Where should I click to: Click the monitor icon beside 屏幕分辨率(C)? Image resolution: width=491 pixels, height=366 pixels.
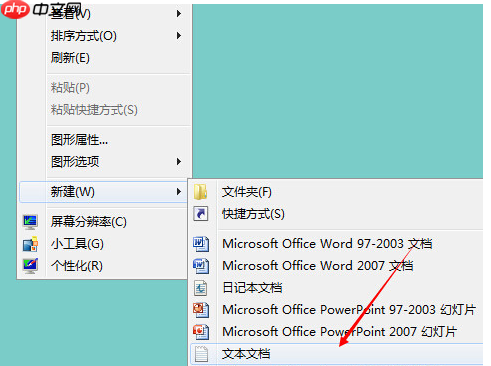pyautogui.click(x=30, y=222)
